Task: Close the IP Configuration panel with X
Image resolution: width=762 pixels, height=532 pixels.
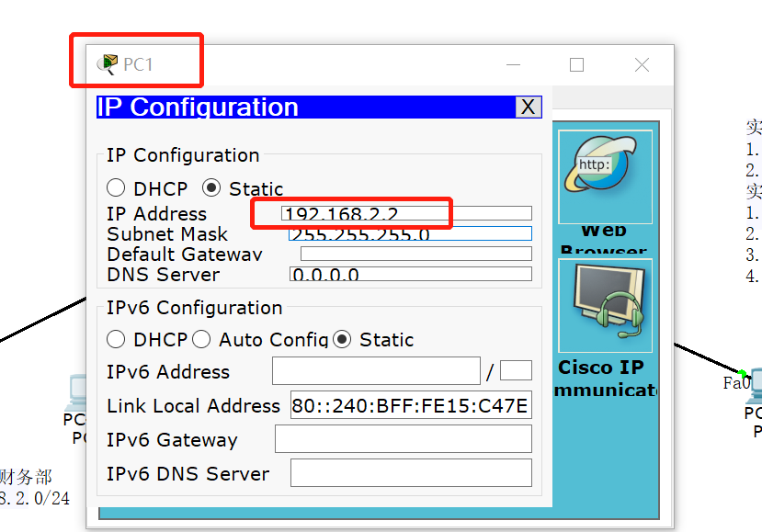Action: click(x=529, y=107)
